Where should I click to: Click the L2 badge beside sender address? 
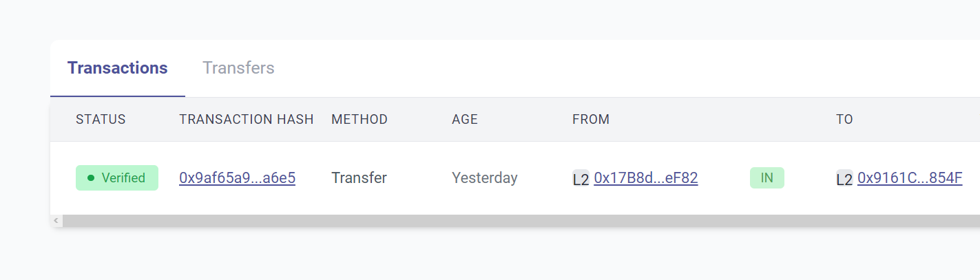coord(581,179)
